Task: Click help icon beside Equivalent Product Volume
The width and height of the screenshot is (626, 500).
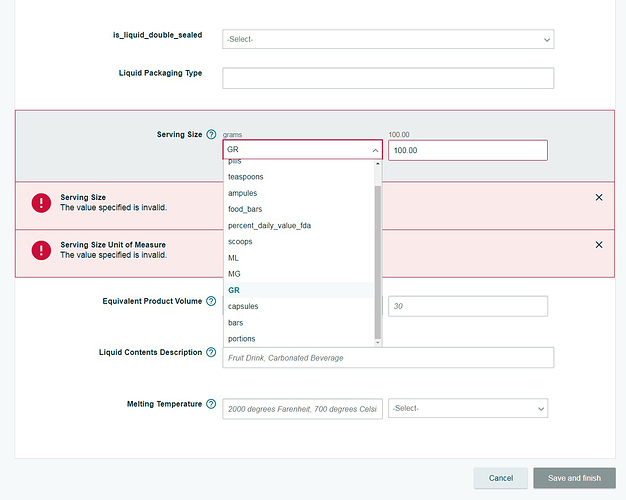Action: [x=211, y=301]
